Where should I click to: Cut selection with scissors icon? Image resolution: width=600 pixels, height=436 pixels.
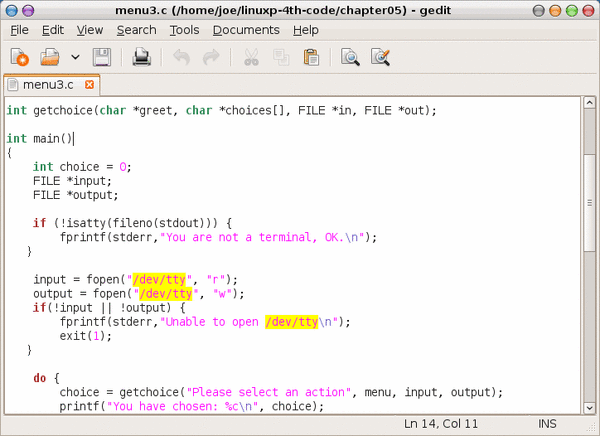[x=251, y=57]
